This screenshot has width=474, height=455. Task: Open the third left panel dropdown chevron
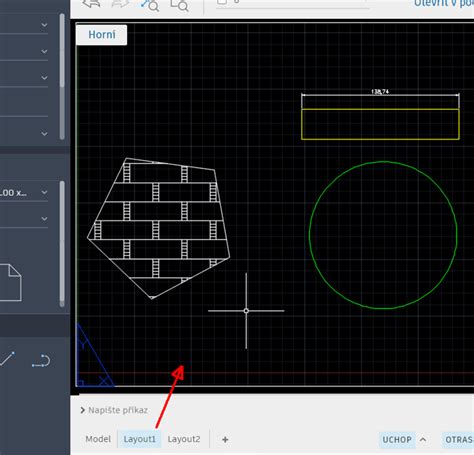click(x=44, y=78)
